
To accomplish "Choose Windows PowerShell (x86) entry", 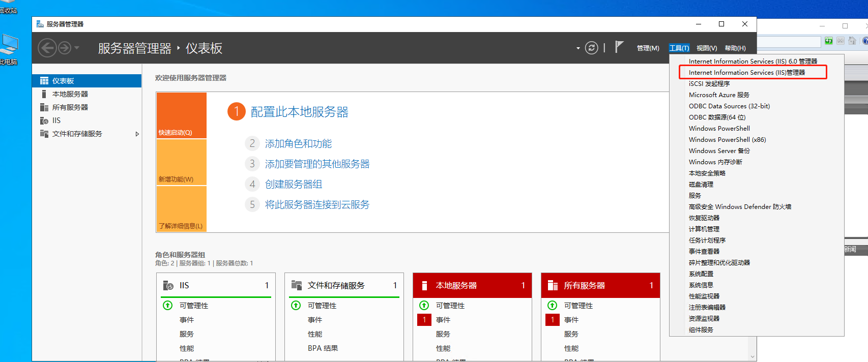I will (727, 140).
